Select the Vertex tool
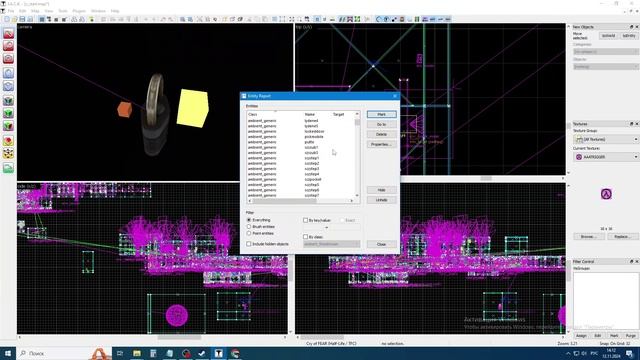The width and height of the screenshot is (640, 360). point(8,153)
